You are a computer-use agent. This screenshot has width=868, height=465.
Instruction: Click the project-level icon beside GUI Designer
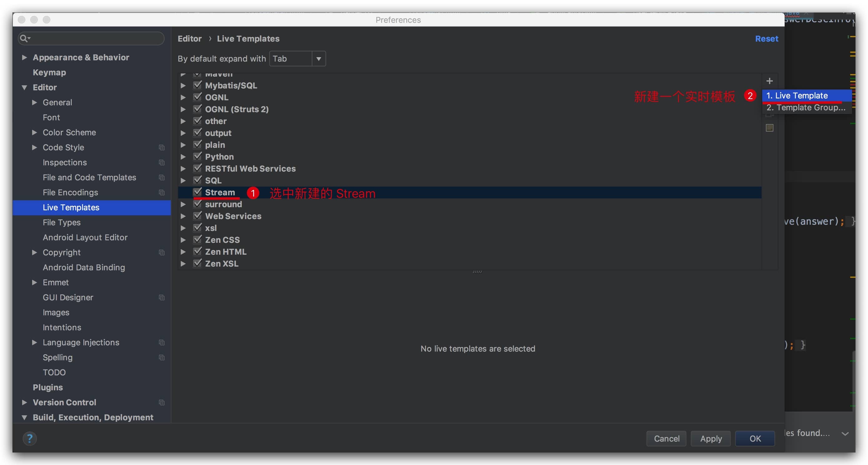click(162, 297)
